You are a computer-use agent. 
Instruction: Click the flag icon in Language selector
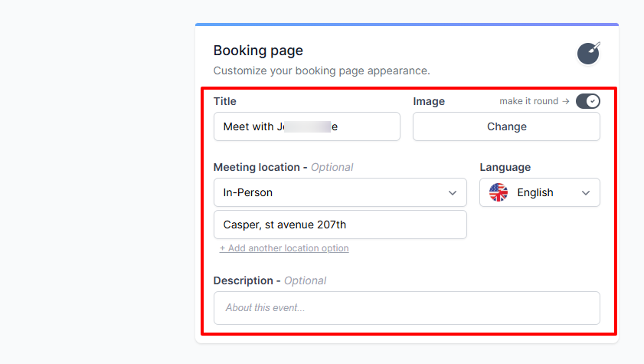tap(499, 192)
